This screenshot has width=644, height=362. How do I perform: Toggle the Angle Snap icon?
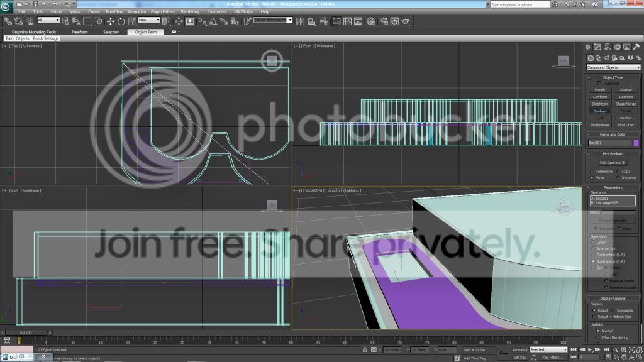tap(213, 21)
